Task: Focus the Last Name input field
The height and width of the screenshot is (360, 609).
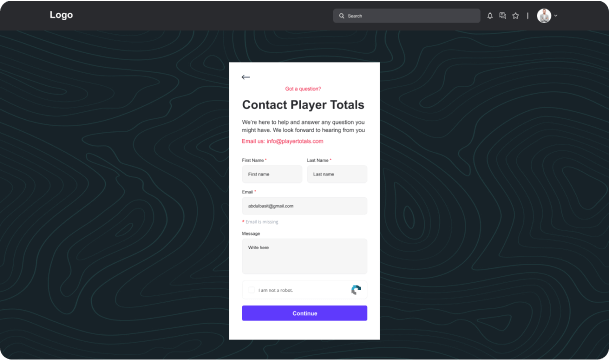Action: pos(337,174)
